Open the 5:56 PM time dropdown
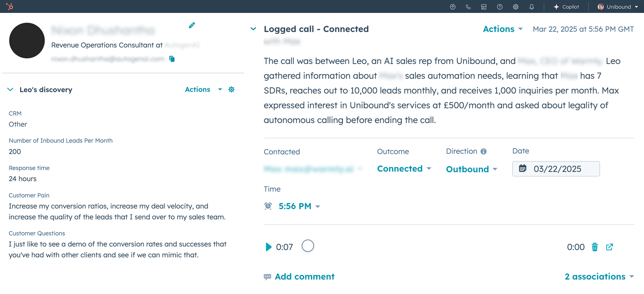The width and height of the screenshot is (644, 294). [299, 206]
